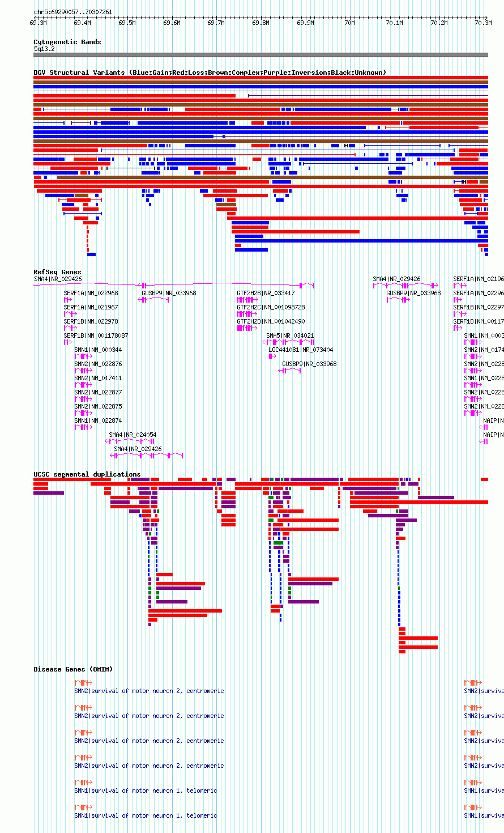504x833 pixels.
Task: Click GUSBP9|NR_033968 label right of SERF1A|NM_022968
Action: click(169, 293)
